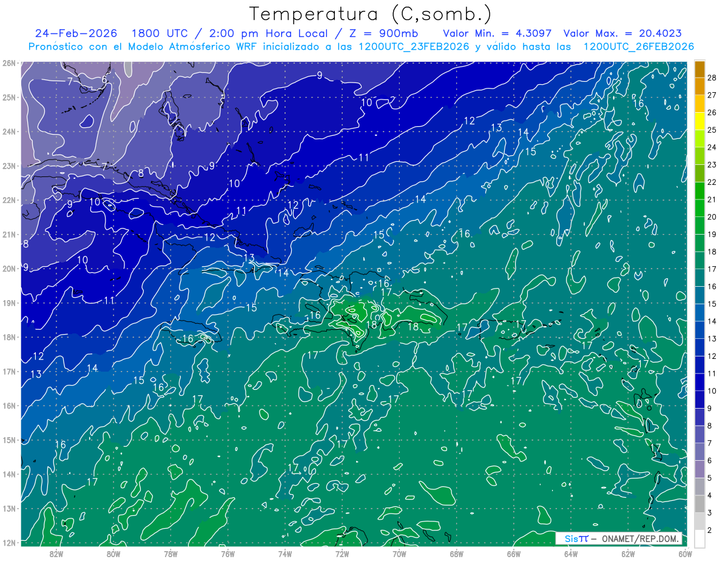Image resolution: width=728 pixels, height=562 pixels.
Task: Click the "70W" longitude axis label
Action: (399, 554)
